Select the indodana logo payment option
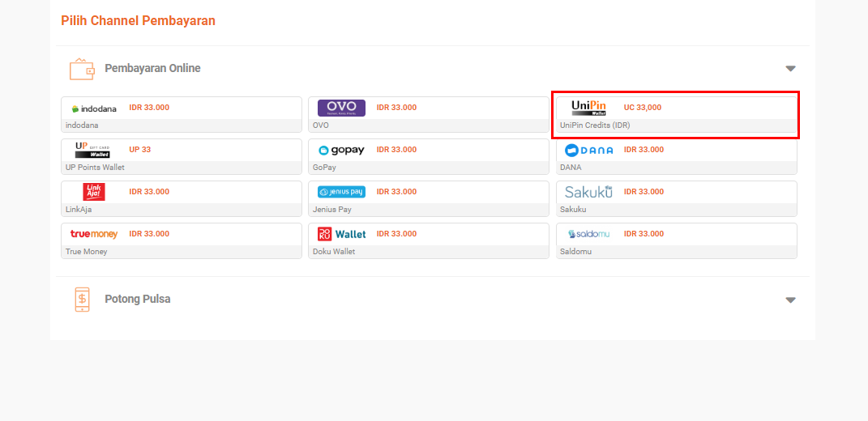This screenshot has width=868, height=421. (94, 108)
